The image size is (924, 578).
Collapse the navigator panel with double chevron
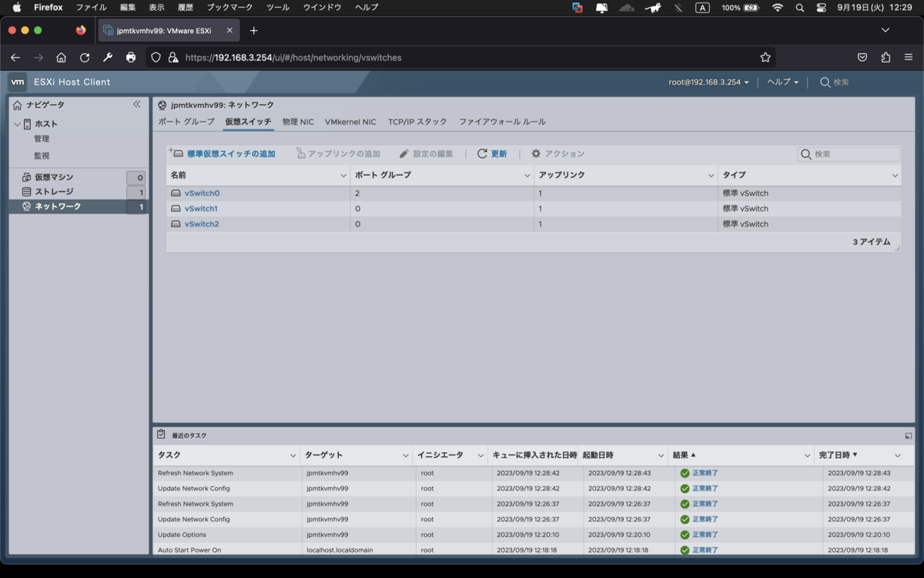tap(137, 104)
